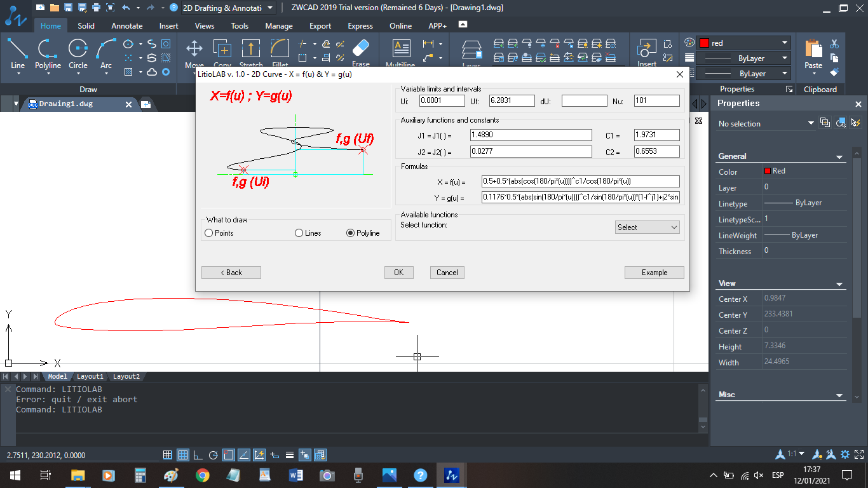Screen dimensions: 868x488
Task: Toggle object snap in status bar
Action: click(x=229, y=455)
